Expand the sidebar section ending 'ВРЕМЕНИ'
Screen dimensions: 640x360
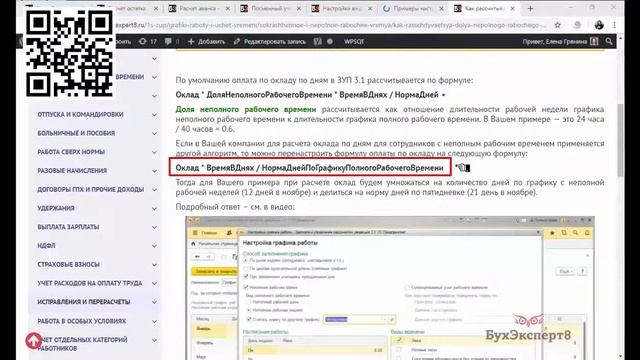coord(154,77)
